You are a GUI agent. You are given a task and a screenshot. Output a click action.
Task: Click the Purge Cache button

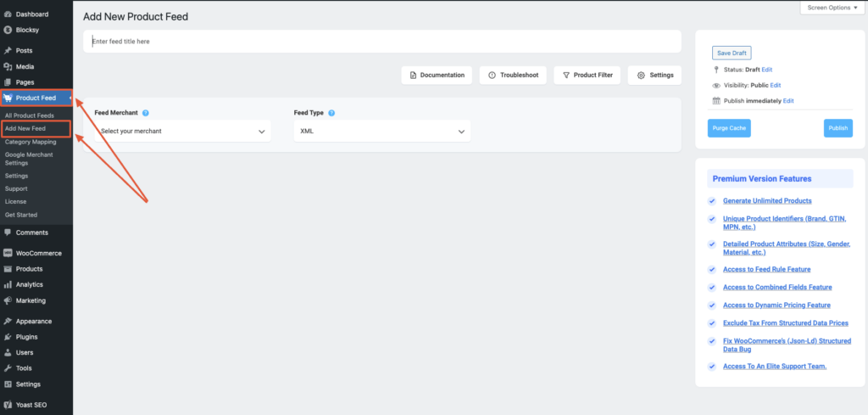[x=729, y=128]
